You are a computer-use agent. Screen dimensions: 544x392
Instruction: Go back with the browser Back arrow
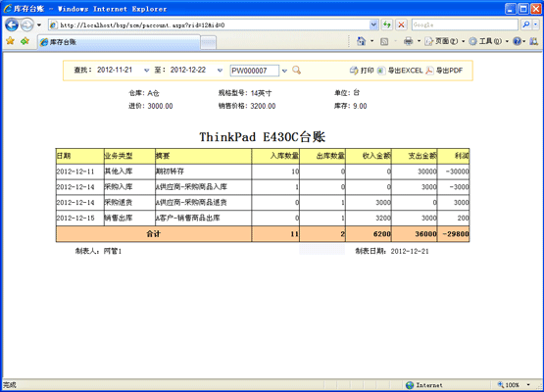(12, 24)
